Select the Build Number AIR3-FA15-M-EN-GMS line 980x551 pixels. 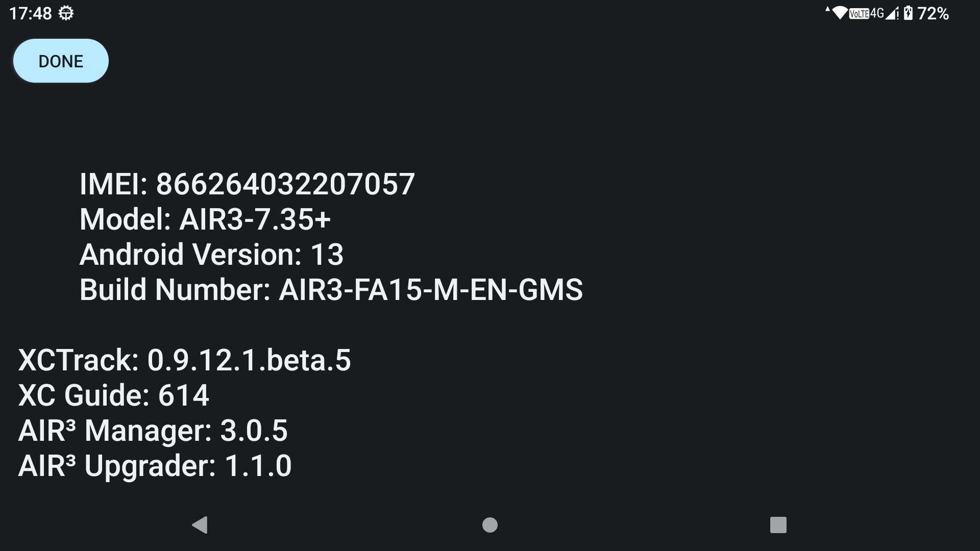(331, 290)
